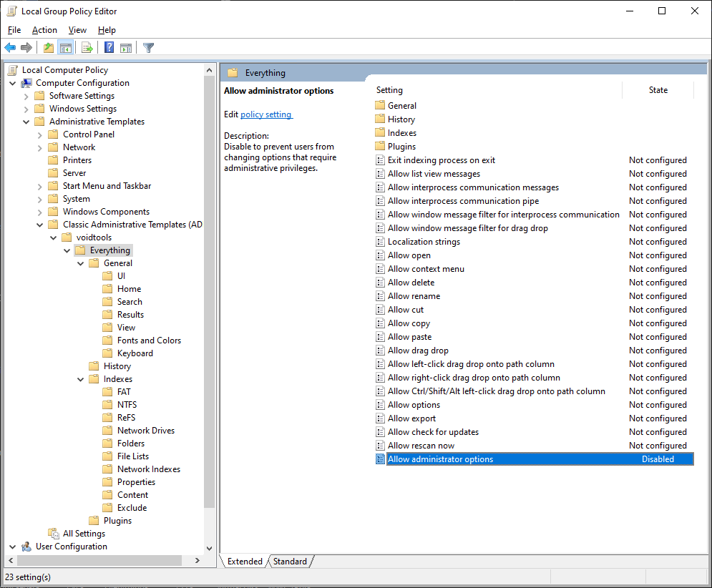Image resolution: width=712 pixels, height=588 pixels.
Task: Click the tree vertical scrollbar down arrow
Action: click(x=210, y=548)
